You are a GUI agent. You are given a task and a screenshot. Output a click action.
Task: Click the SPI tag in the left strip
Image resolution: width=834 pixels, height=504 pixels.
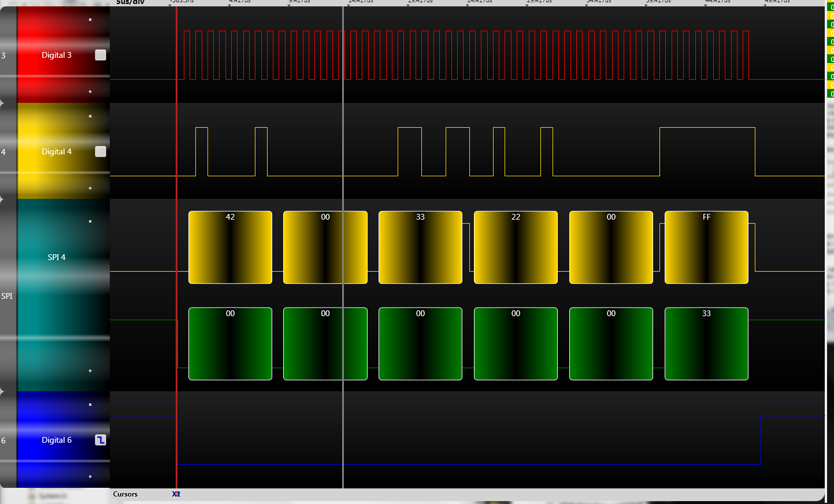pyautogui.click(x=6, y=296)
